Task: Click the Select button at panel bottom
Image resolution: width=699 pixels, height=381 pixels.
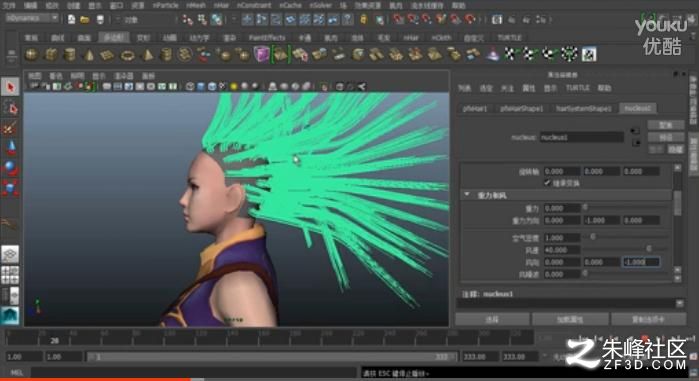Action: 492,319
